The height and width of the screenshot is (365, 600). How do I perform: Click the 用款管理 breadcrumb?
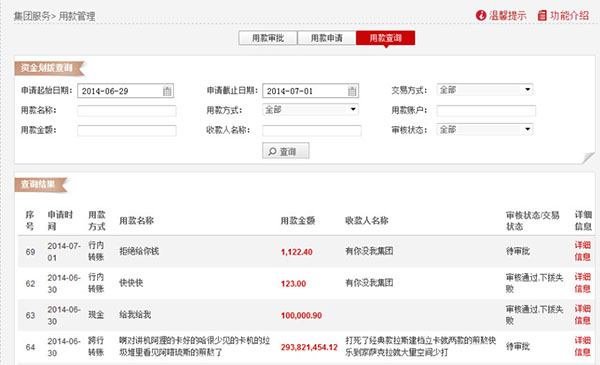click(x=77, y=16)
